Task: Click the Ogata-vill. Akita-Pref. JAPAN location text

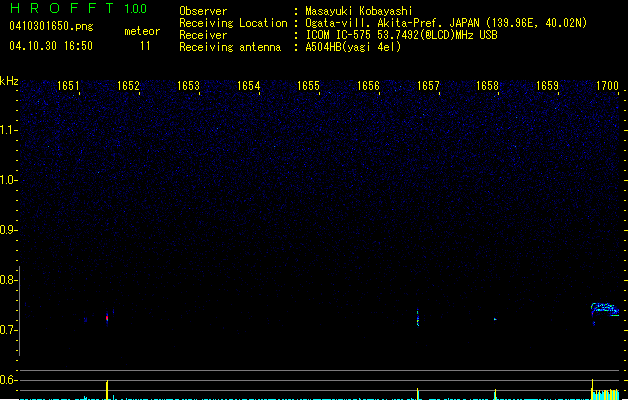Action: [446, 23]
